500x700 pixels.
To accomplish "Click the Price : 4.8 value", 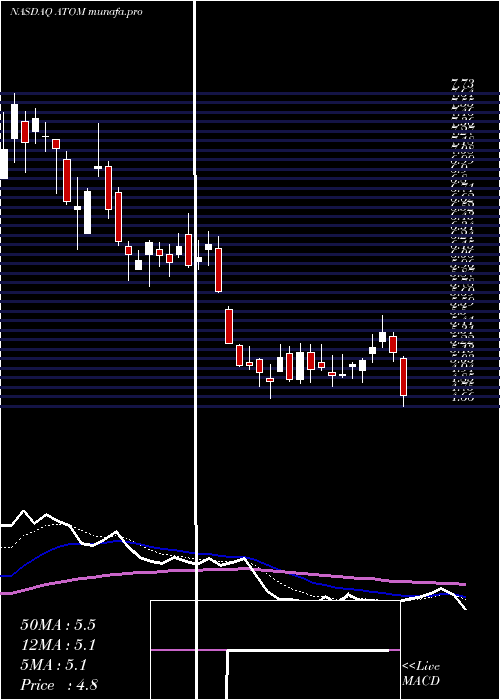I will [59, 685].
